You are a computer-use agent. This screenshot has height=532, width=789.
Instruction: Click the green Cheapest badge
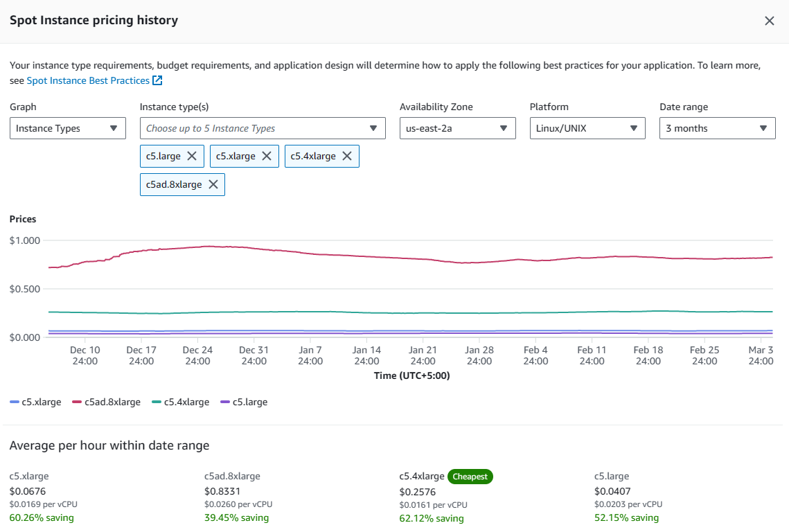(470, 477)
